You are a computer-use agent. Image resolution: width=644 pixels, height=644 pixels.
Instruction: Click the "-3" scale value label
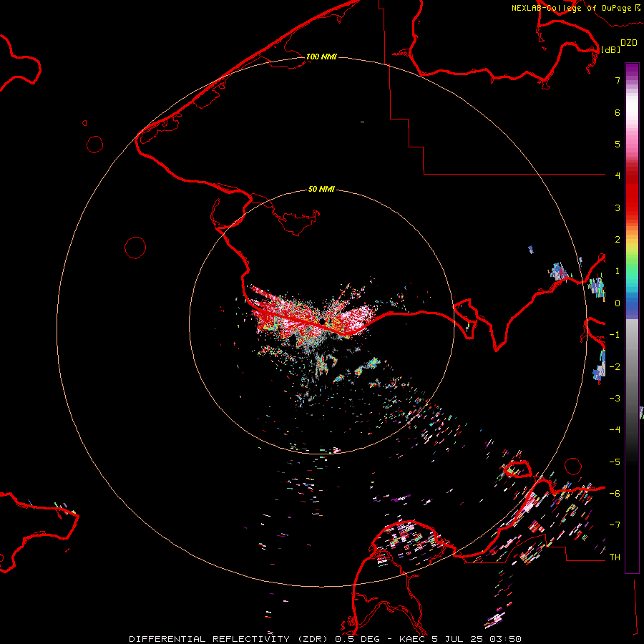coord(615,398)
